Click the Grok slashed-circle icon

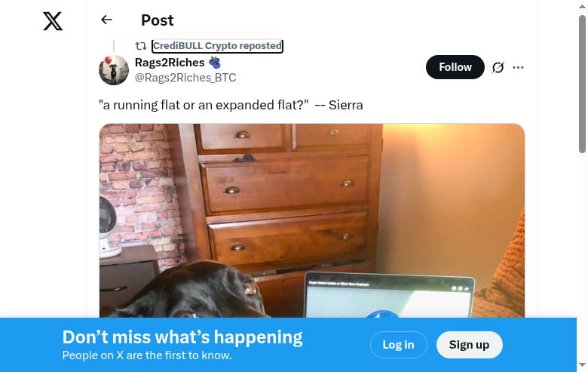tap(498, 68)
